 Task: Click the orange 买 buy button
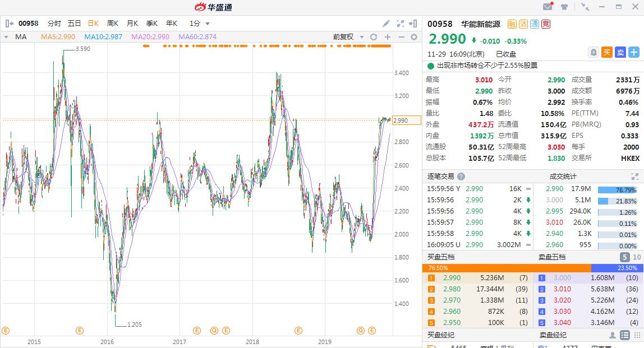click(x=607, y=52)
